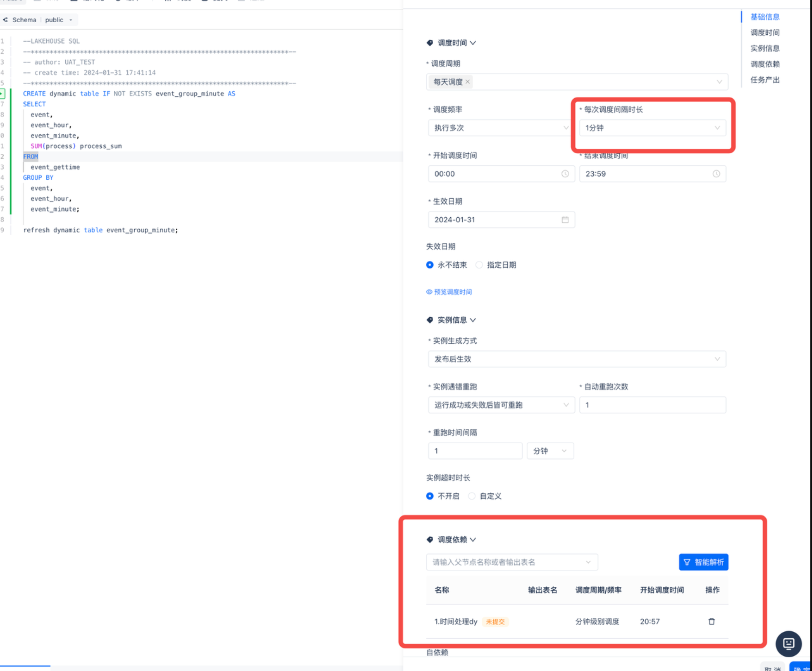
Task: Choose 自定义 for 实例超时时长
Action: point(472,496)
